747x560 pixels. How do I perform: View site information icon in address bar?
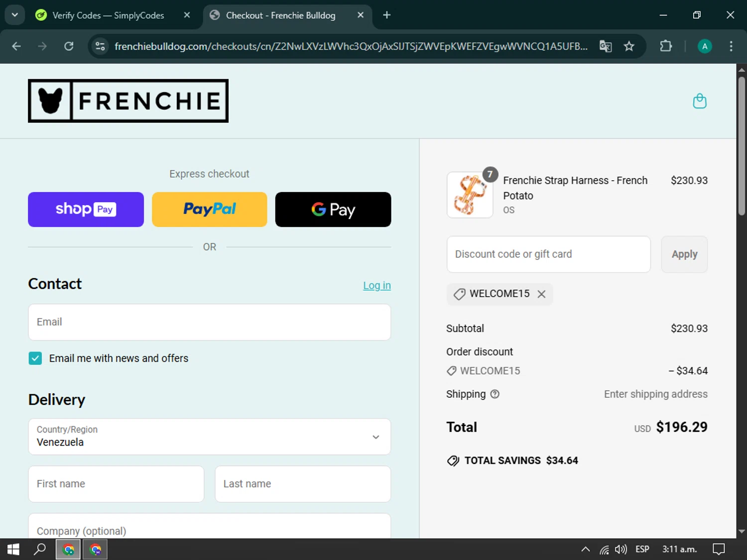point(100,46)
